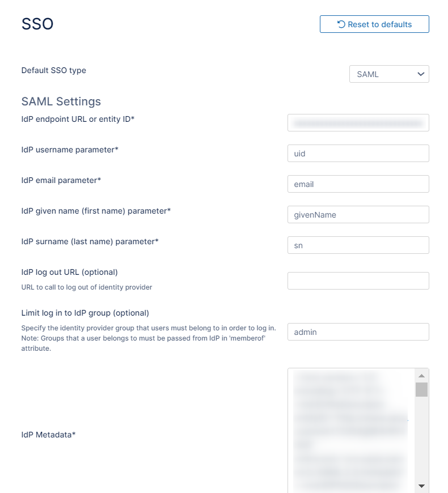Click the givenName input field
The height and width of the screenshot is (493, 448).
click(358, 215)
